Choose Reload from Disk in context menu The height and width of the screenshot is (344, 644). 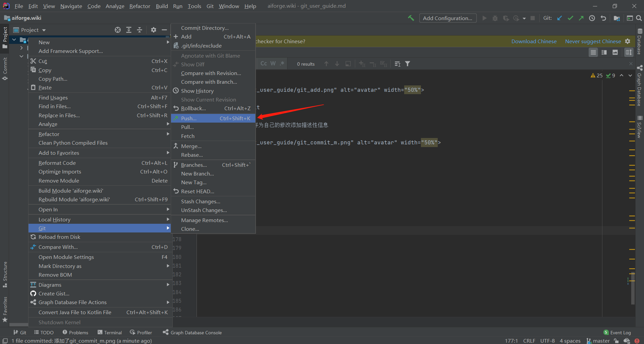pyautogui.click(x=100, y=237)
